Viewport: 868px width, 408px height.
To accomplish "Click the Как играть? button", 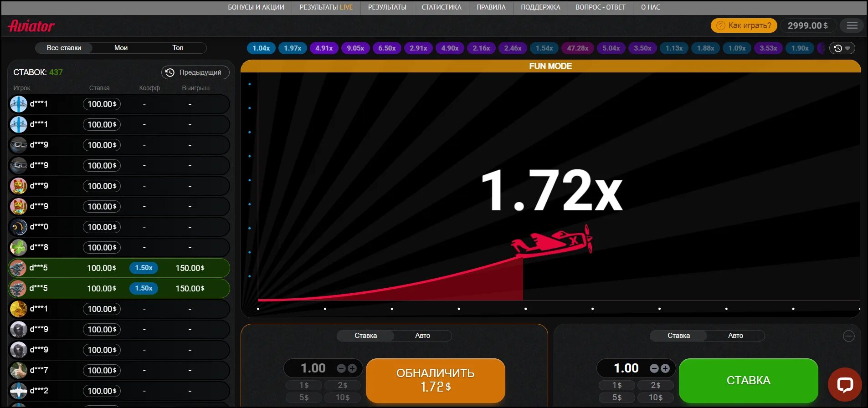I will pyautogui.click(x=744, y=25).
